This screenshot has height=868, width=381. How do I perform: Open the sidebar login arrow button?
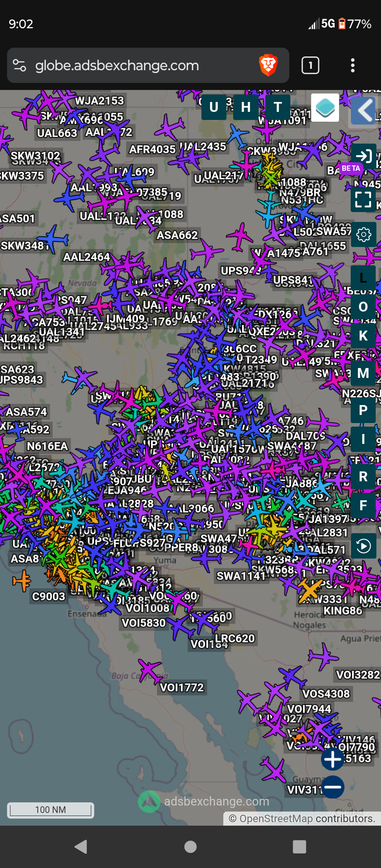coord(363,156)
